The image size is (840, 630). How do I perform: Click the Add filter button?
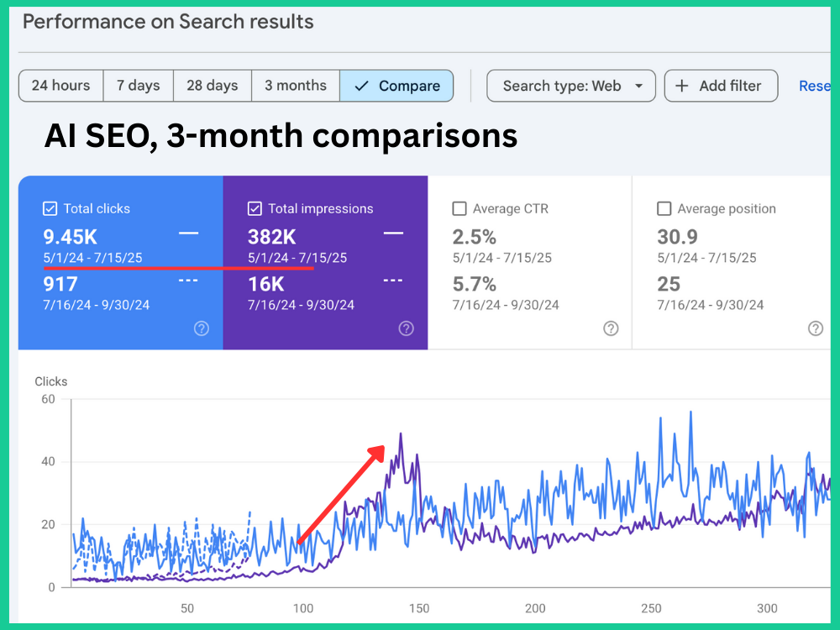tap(720, 86)
